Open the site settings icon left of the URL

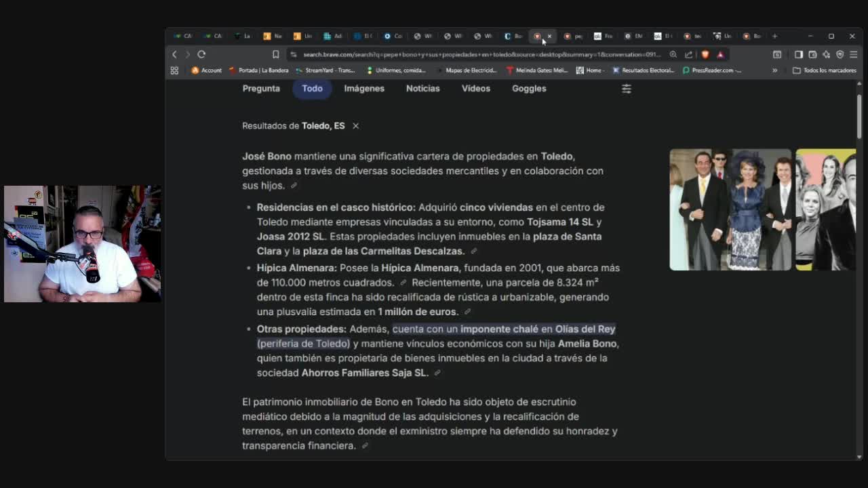(293, 54)
